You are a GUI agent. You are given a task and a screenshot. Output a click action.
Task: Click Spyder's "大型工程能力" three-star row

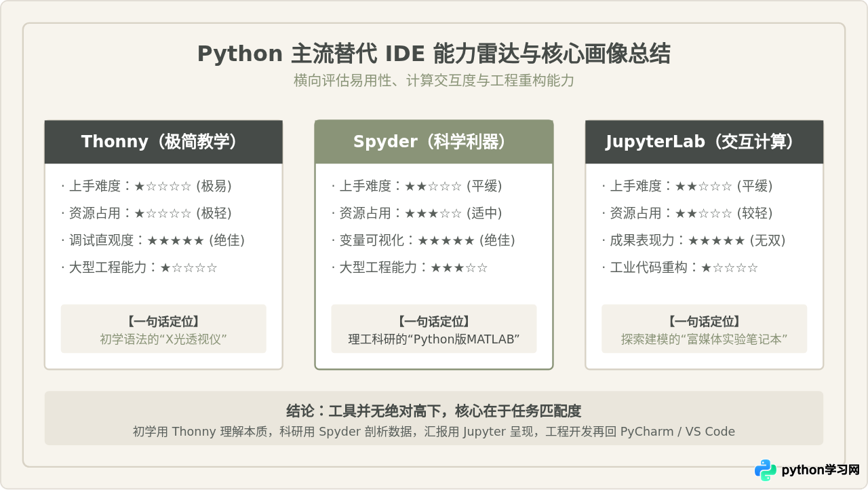click(x=410, y=267)
